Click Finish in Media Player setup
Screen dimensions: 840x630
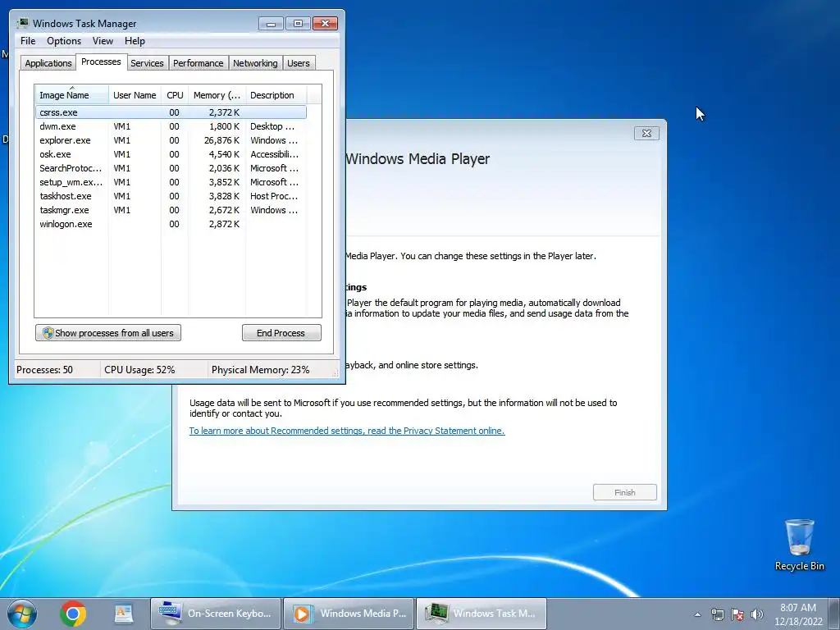(624, 492)
